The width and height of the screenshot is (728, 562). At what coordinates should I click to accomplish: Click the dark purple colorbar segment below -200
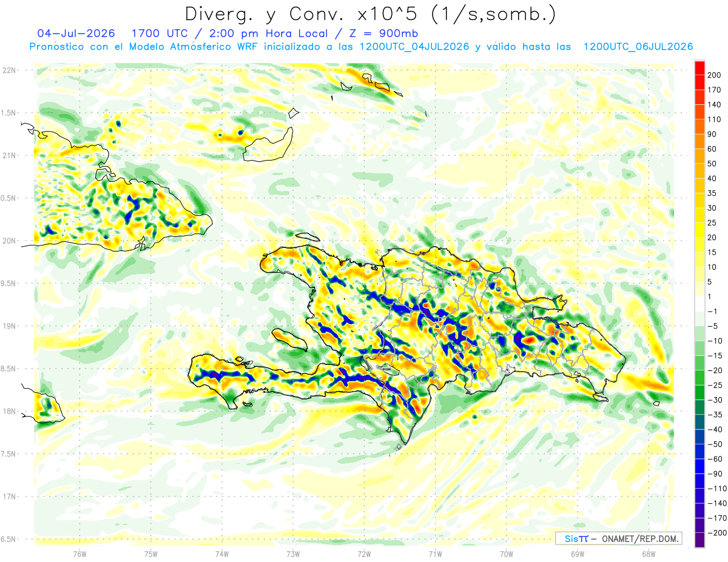click(699, 540)
